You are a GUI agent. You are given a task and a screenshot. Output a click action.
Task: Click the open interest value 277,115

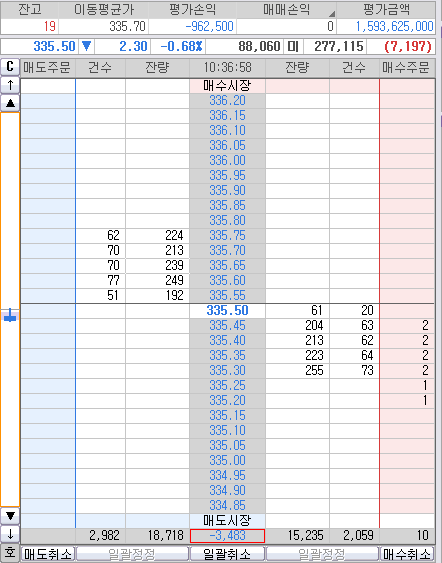pos(339,46)
